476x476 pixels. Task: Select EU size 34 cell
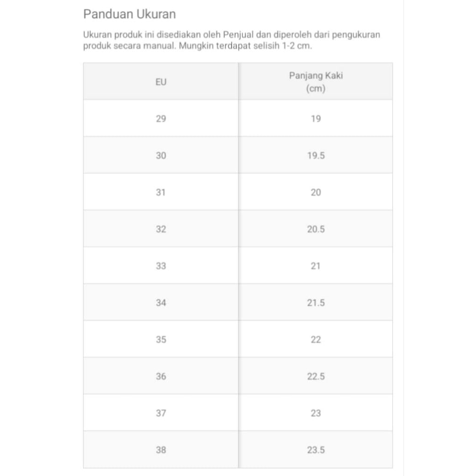point(161,303)
